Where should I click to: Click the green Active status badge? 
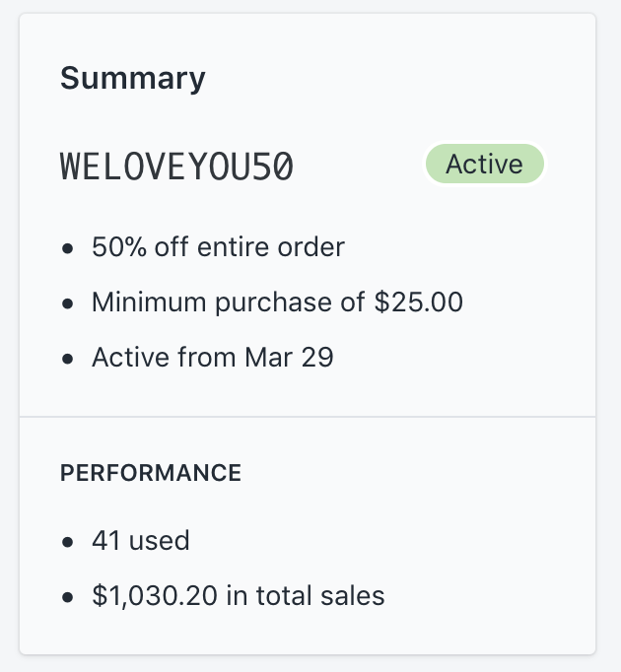[x=483, y=165]
